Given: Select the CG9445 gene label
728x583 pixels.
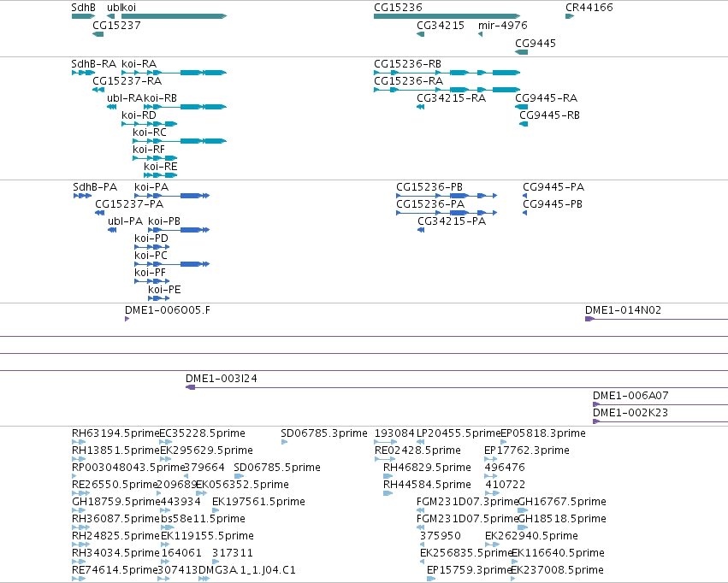Looking at the screenshot, I should click(x=536, y=44).
